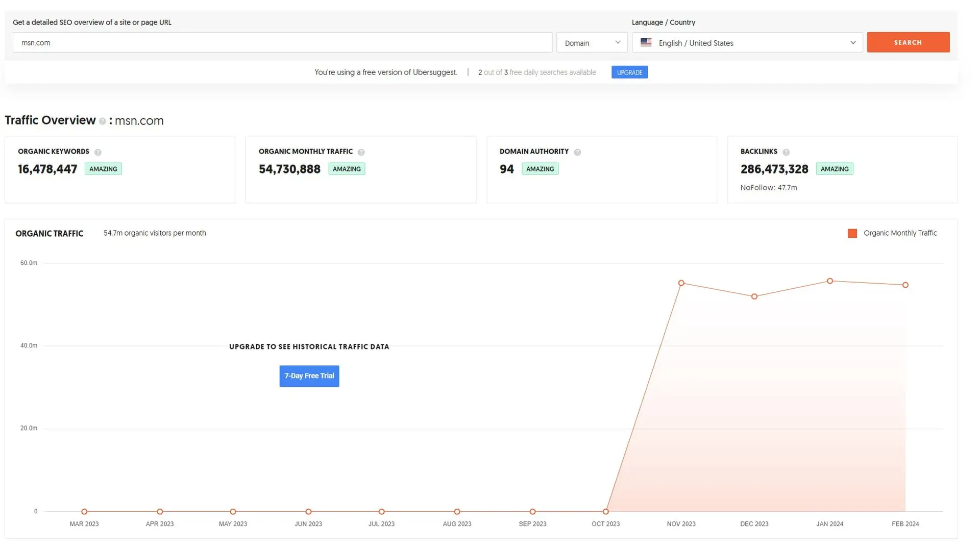Click the NOV 2023 axis label
Image resolution: width=980 pixels, height=551 pixels.
coord(681,524)
